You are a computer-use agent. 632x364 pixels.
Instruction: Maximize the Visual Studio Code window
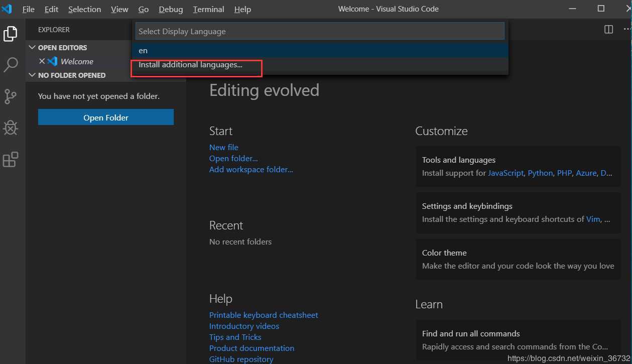[601, 9]
